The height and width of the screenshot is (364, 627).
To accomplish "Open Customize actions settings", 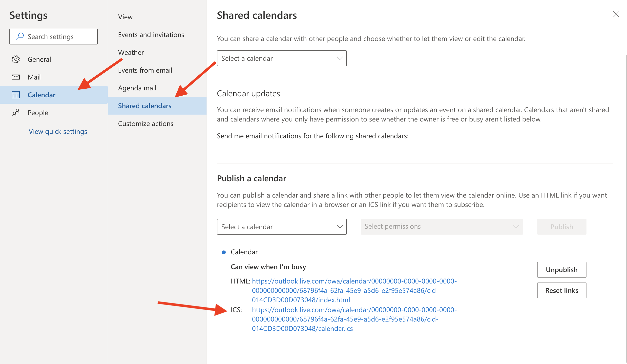I will point(146,123).
